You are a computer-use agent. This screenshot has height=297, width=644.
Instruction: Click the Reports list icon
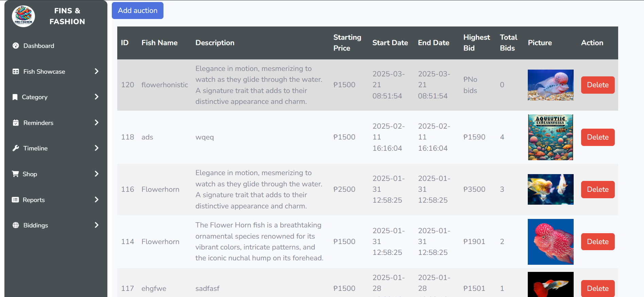point(15,200)
